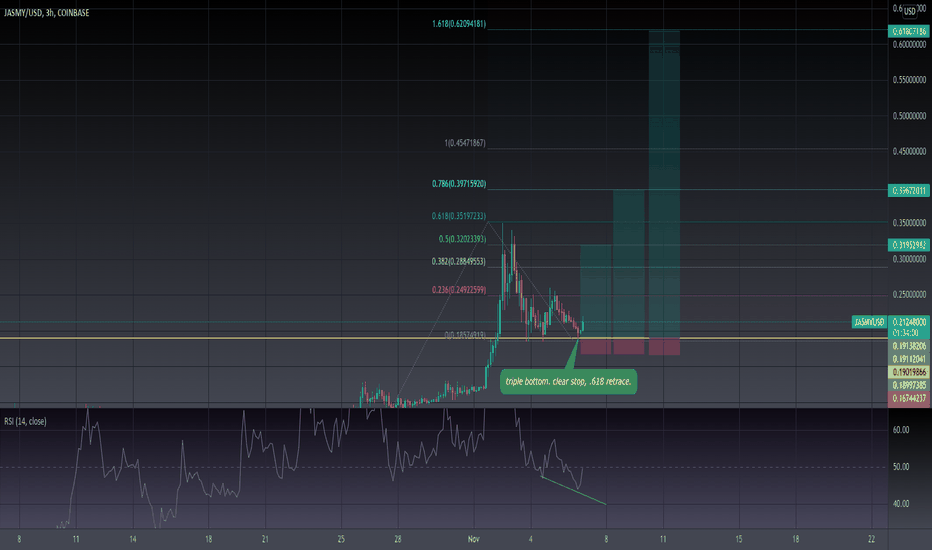Click the Nov date on time axis
This screenshot has height=550, width=932.
[x=474, y=539]
